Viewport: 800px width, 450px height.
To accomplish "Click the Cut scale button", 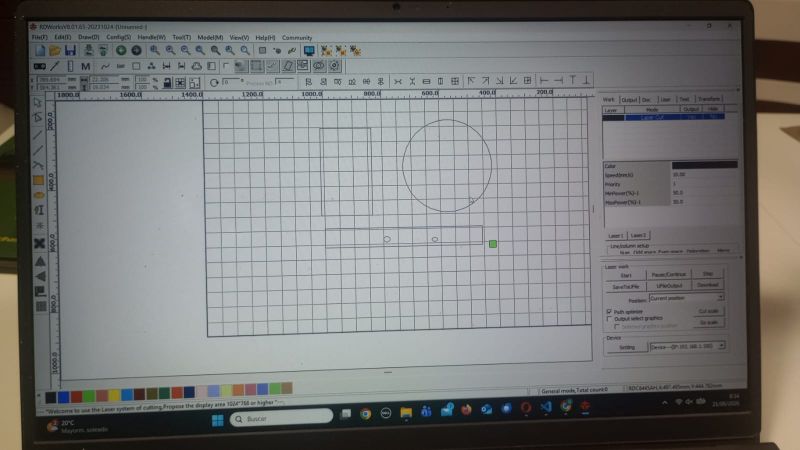I will [x=709, y=311].
